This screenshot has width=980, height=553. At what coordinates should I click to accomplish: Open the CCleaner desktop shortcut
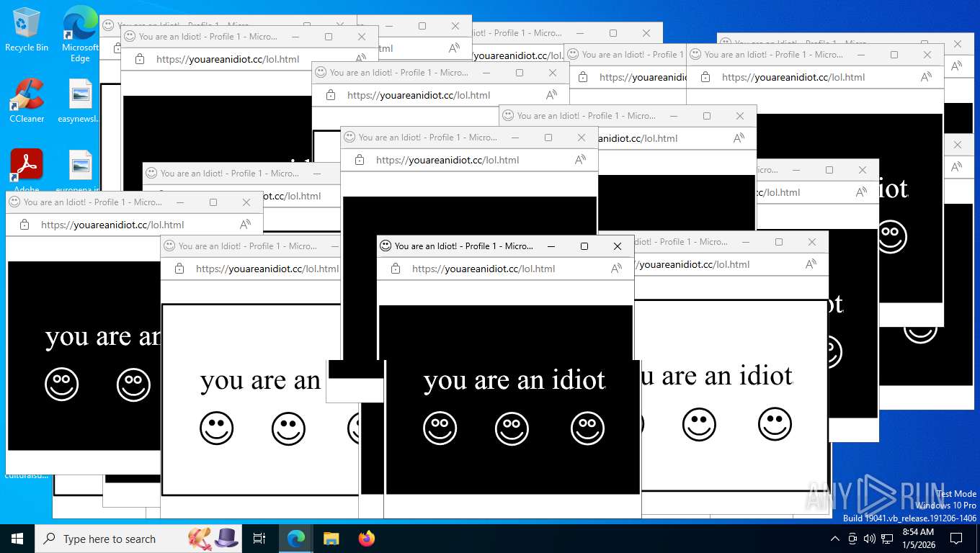[x=27, y=101]
